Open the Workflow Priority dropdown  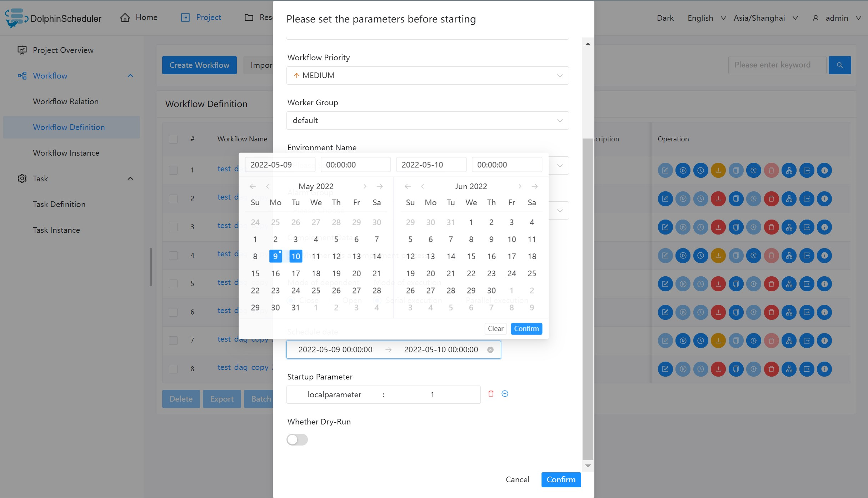(x=427, y=75)
